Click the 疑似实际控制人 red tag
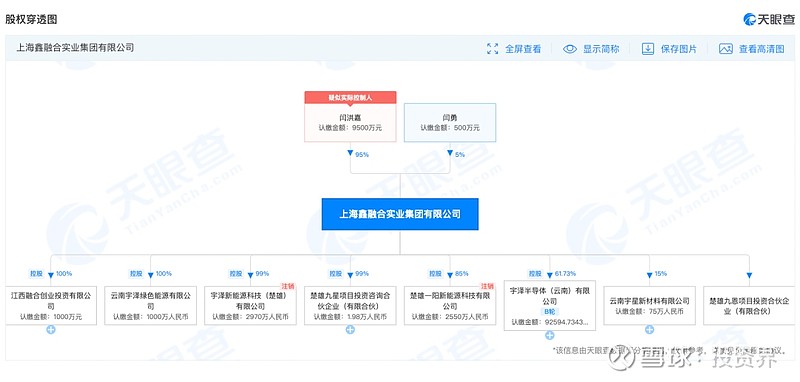The width and height of the screenshot is (800, 382). point(350,97)
